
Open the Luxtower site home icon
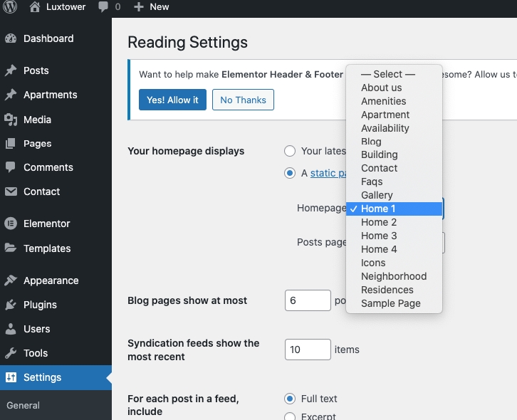(35, 7)
